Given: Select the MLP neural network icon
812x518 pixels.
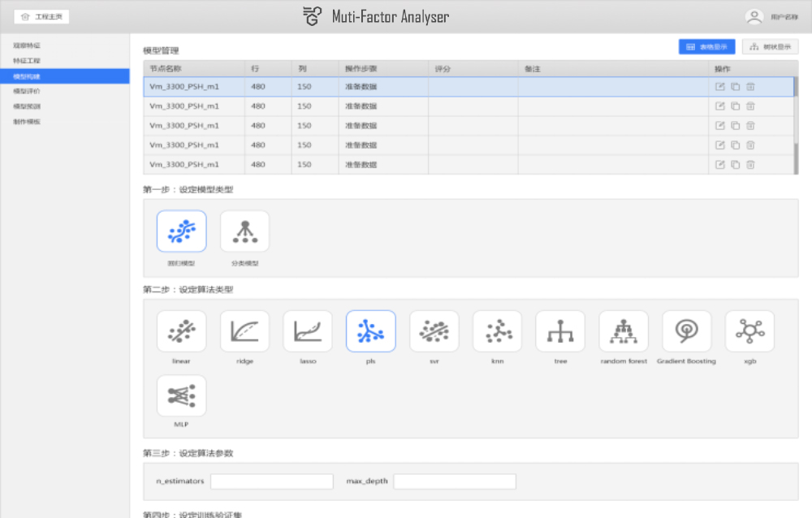Looking at the screenshot, I should coord(181,395).
